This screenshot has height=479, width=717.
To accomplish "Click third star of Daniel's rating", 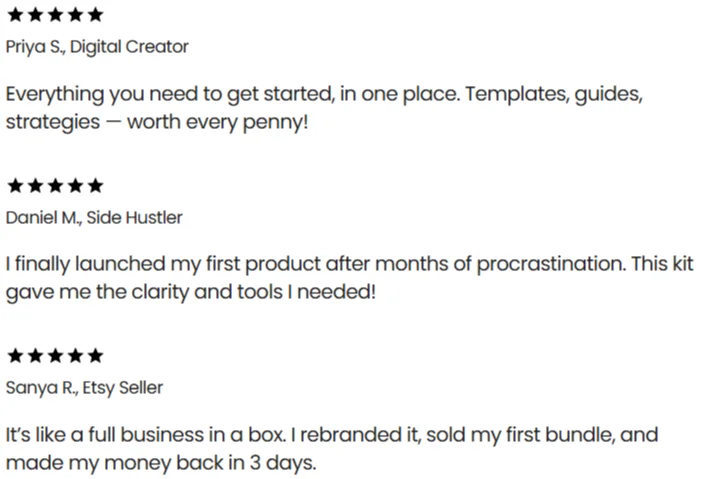I will coord(55,186).
